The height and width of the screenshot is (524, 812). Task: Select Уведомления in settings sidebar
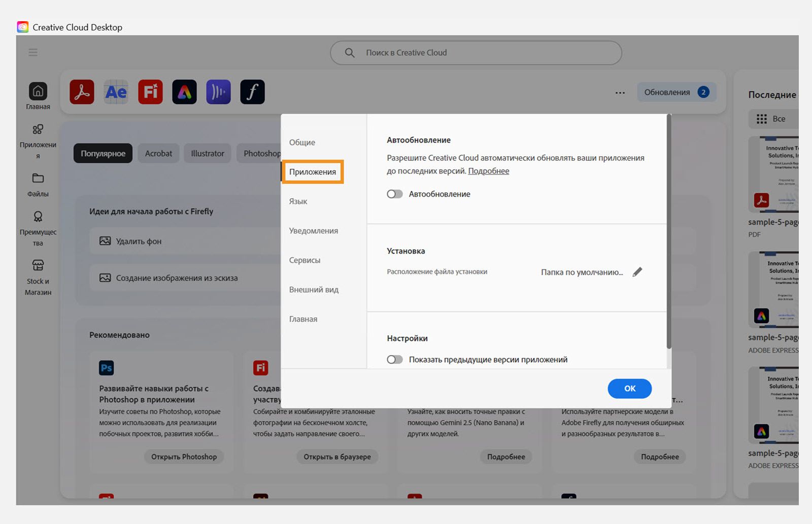point(314,231)
